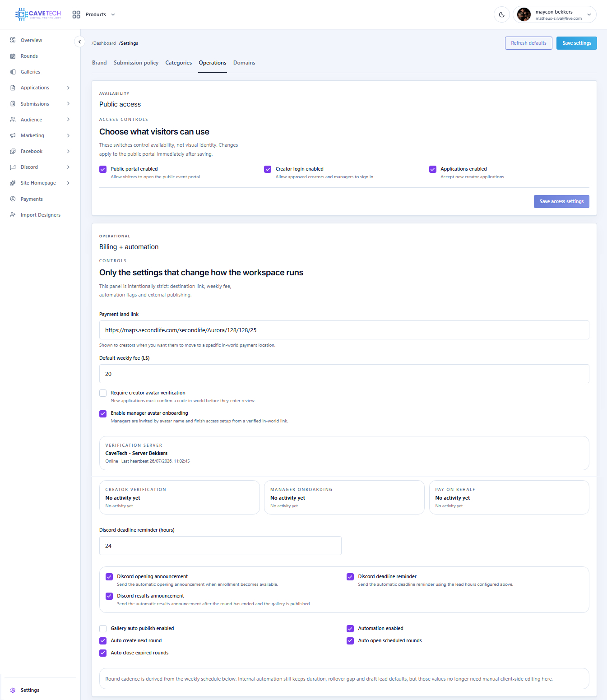Click the Payment land link field
Image resolution: width=607 pixels, height=700 pixels.
(x=344, y=330)
